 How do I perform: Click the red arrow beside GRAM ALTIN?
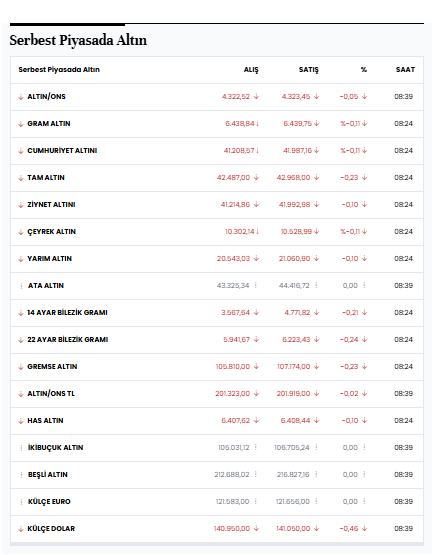(x=21, y=124)
